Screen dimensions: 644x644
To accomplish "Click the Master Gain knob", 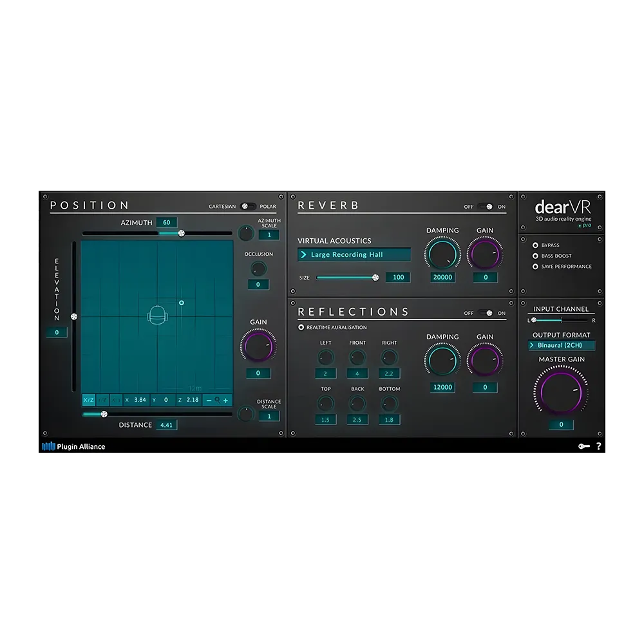I will coord(561,391).
